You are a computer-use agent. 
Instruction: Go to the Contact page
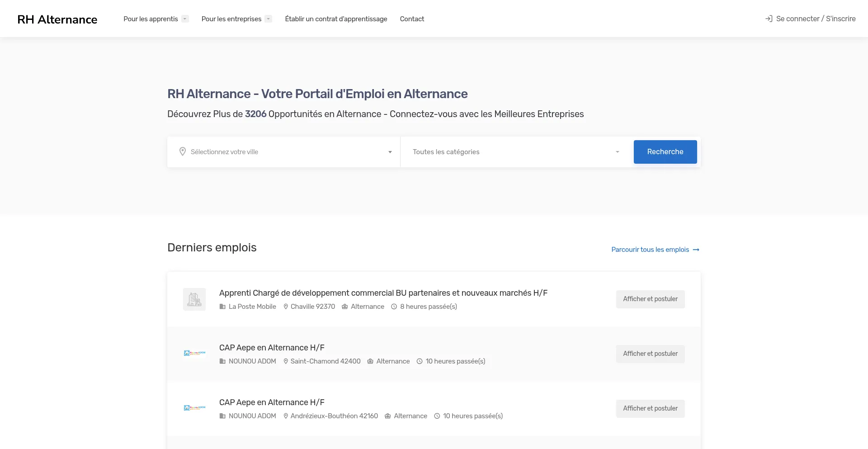click(412, 19)
